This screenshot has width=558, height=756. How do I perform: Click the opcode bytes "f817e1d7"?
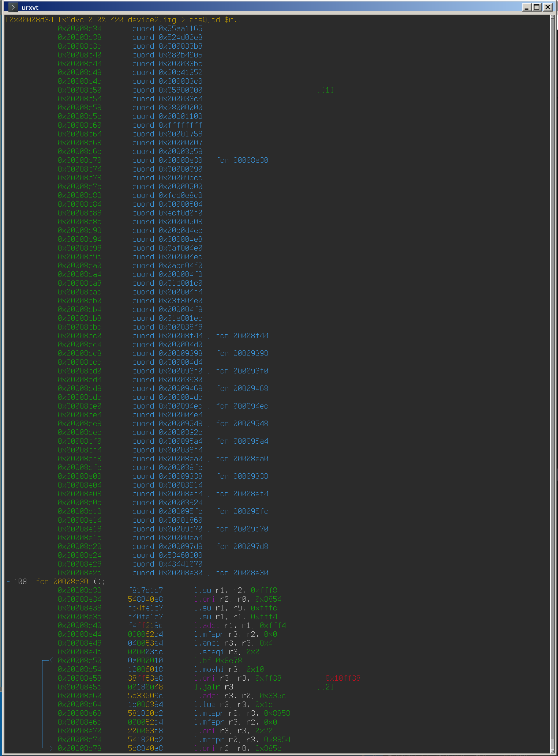click(x=145, y=590)
